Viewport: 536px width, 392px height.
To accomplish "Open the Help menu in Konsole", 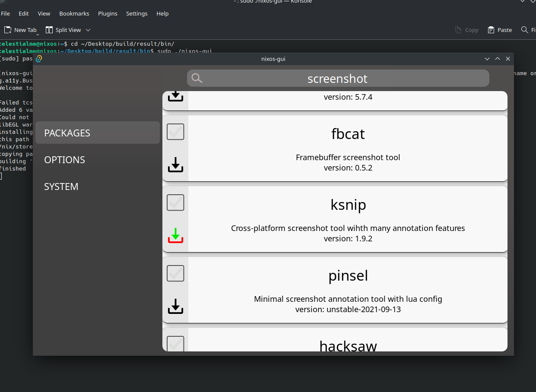I will [162, 13].
